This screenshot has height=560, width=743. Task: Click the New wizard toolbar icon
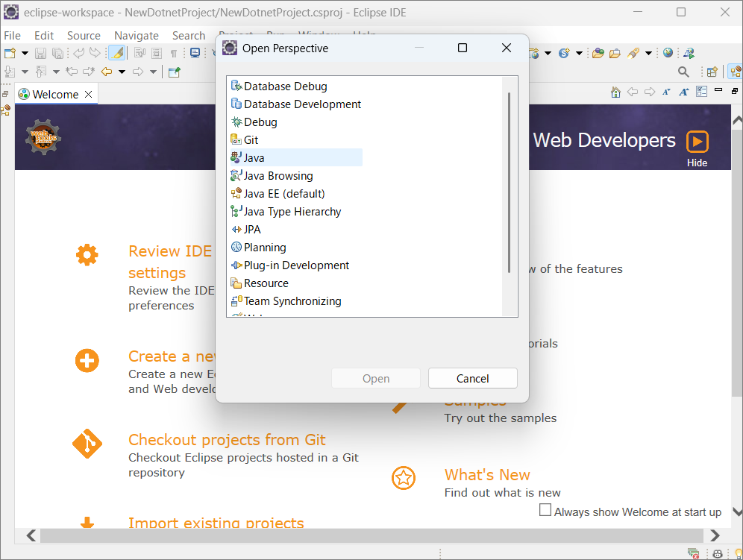click(10, 53)
